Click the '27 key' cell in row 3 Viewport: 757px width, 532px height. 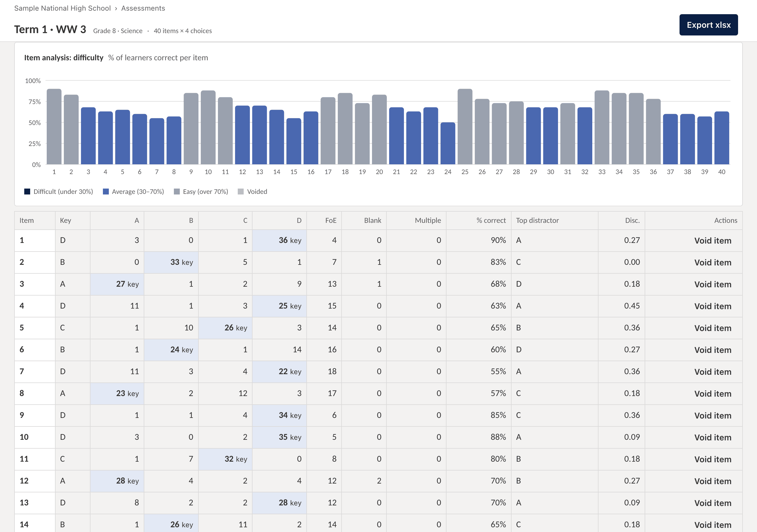coord(117,284)
